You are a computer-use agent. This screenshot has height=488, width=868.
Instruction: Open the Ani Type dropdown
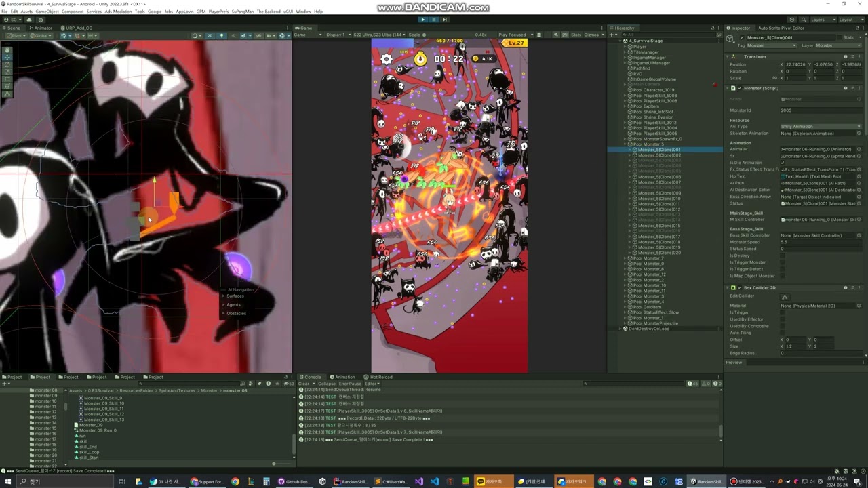click(821, 127)
